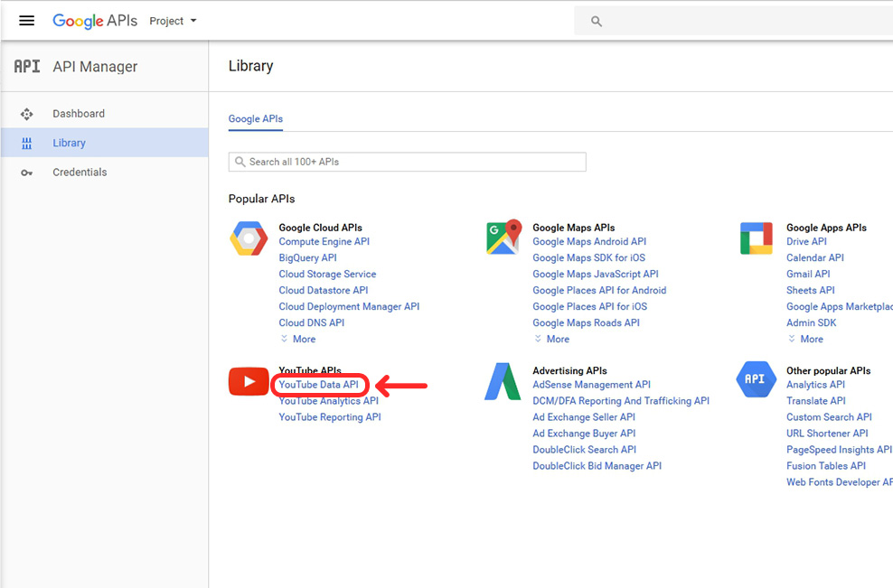Open the Project dropdown

[173, 21]
